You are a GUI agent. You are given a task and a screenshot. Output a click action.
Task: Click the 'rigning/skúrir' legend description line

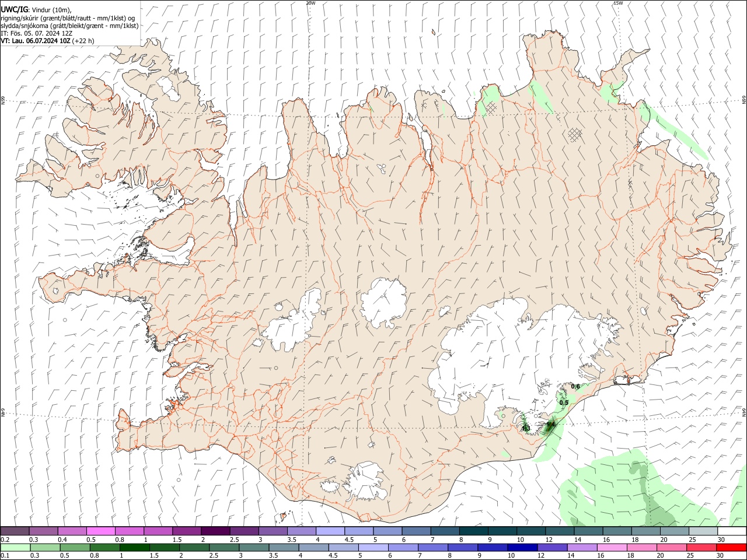pyautogui.click(x=68, y=17)
